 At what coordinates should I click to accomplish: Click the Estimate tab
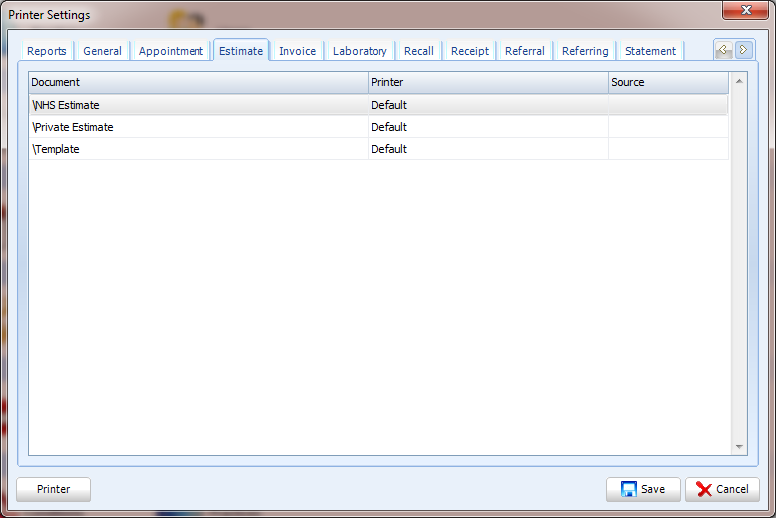241,50
